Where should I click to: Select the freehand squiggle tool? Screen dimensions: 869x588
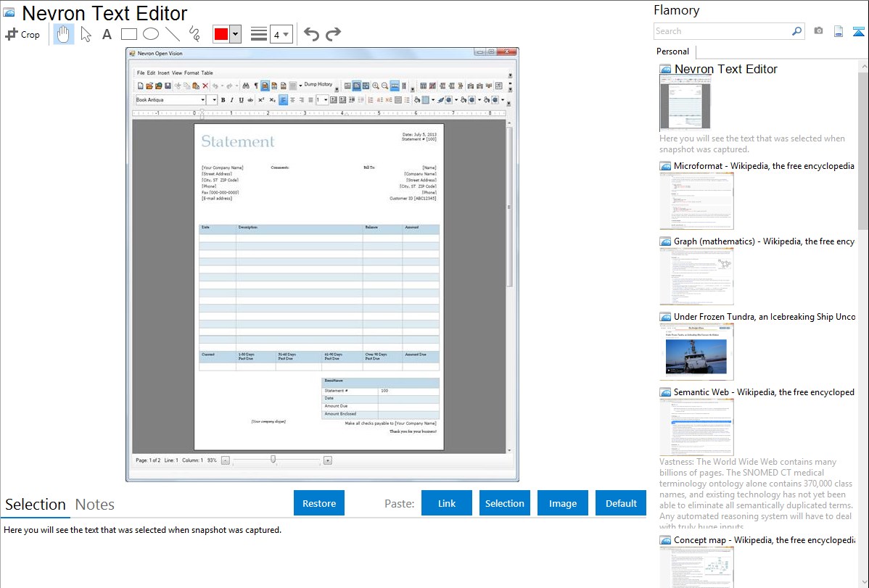[194, 34]
